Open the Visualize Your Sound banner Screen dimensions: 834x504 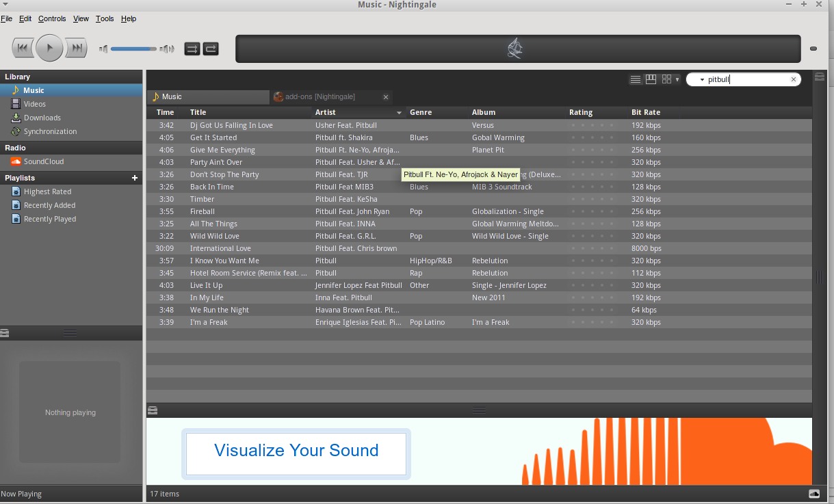tap(296, 454)
